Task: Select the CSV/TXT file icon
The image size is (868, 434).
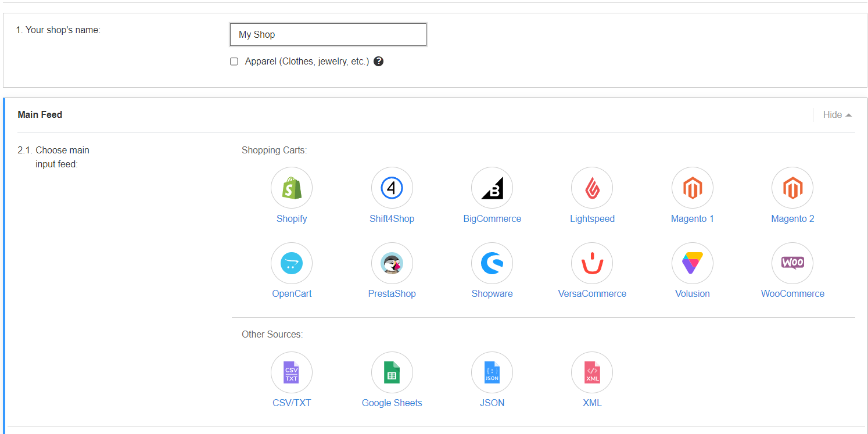Action: [x=292, y=372]
